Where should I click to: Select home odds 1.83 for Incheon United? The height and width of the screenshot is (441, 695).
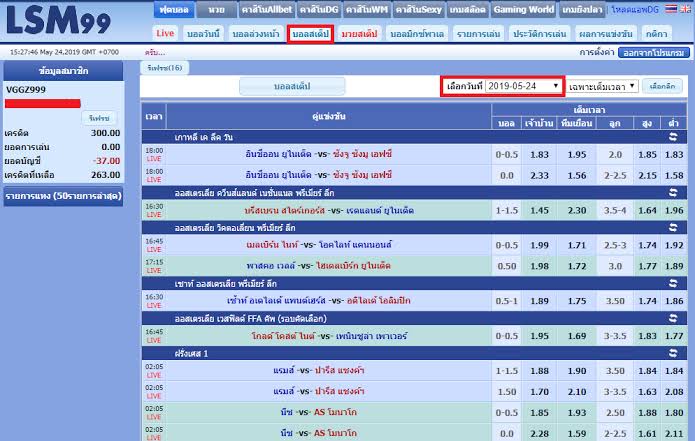coord(539,154)
